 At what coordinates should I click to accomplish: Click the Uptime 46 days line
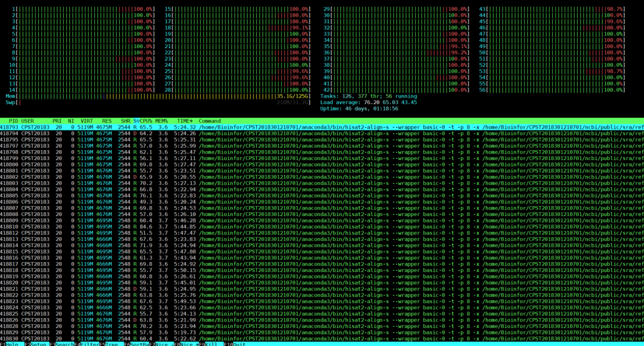(359, 108)
